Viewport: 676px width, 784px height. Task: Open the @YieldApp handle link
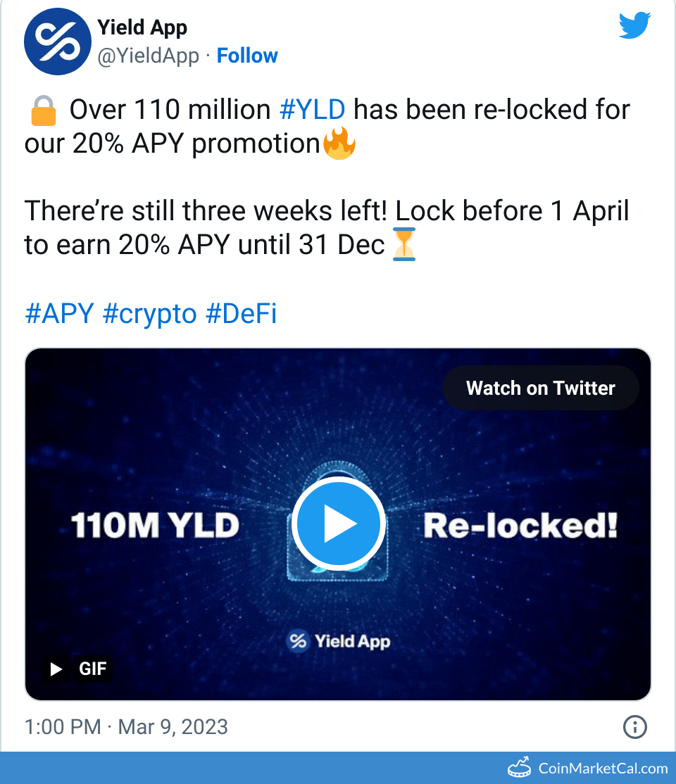click(x=148, y=56)
